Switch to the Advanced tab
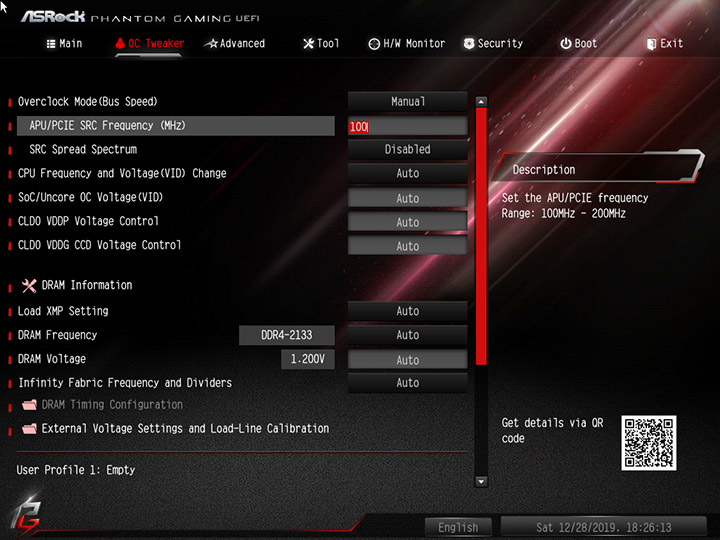Screen dimensions: 720x540 235,44
